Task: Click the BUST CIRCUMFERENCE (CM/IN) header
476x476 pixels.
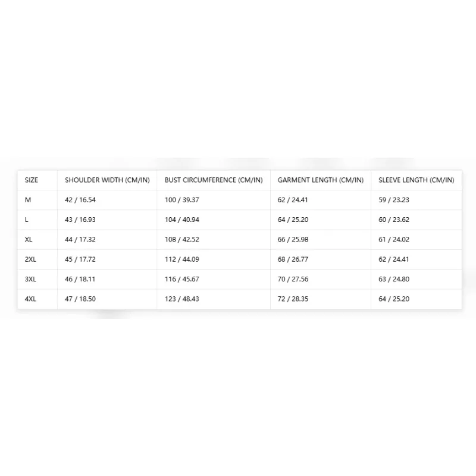Action: tap(214, 180)
